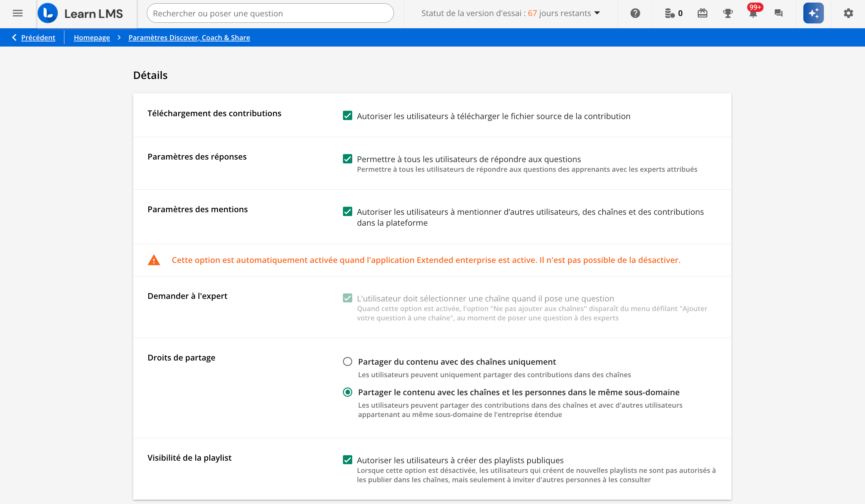Open the help question mark icon
Image resolution: width=865 pixels, height=504 pixels.
coord(635,13)
